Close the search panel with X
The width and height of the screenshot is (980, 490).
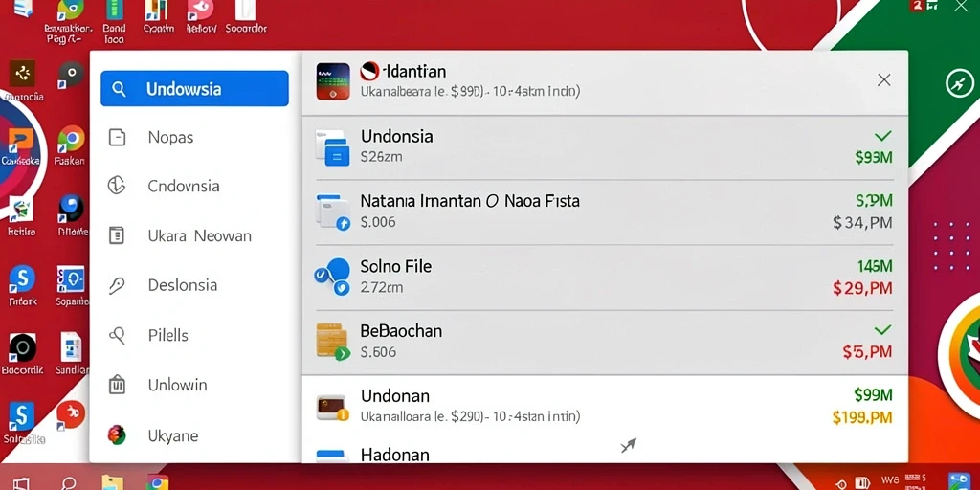[x=883, y=80]
